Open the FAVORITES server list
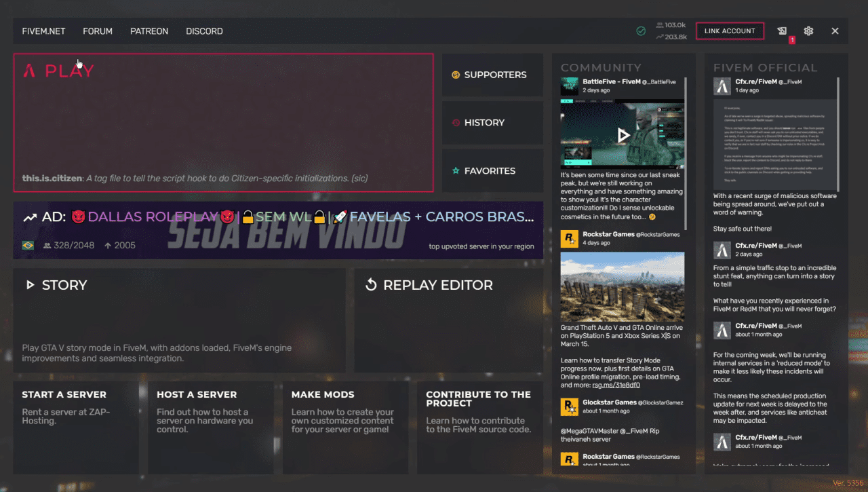Image resolution: width=868 pixels, height=492 pixels. click(x=492, y=171)
